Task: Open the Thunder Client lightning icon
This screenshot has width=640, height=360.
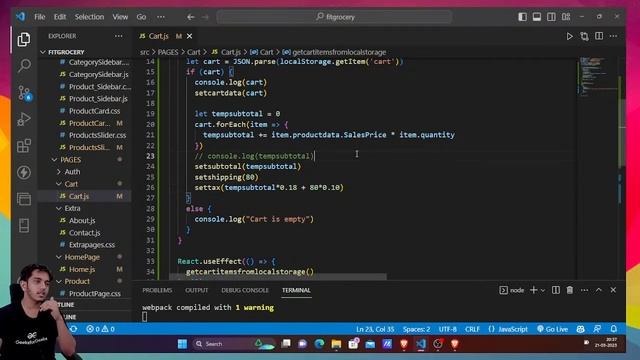Action: [x=24, y=172]
